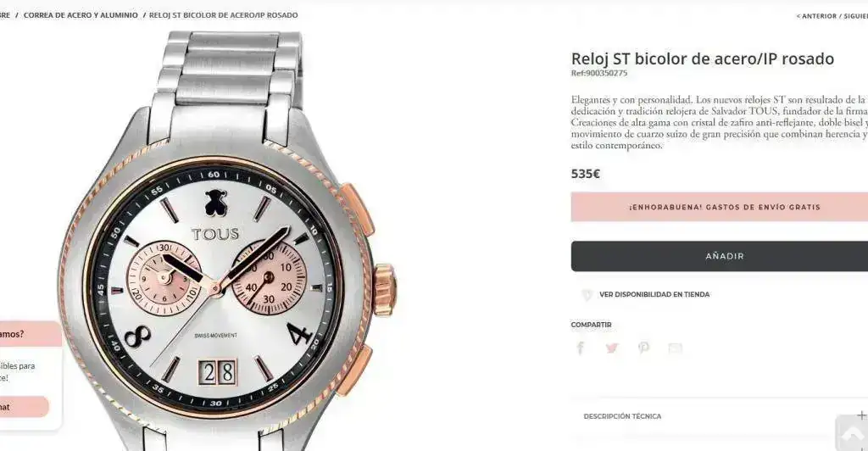This screenshot has width=868, height=451.
Task: Click the free shipping pink banner
Action: pyautogui.click(x=720, y=207)
